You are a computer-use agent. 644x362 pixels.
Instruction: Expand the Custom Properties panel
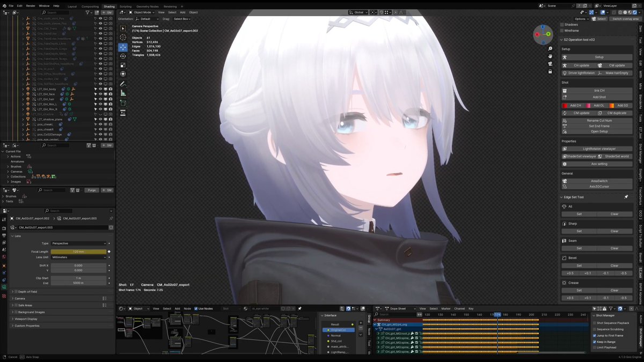(27, 326)
